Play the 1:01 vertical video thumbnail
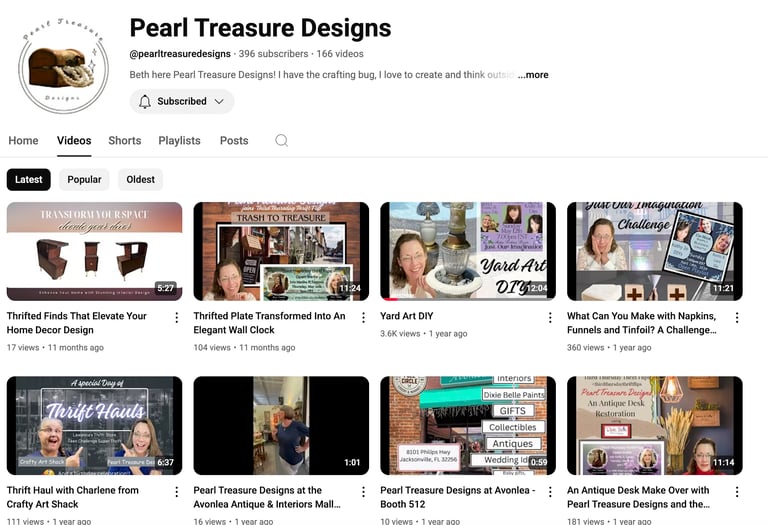 (x=281, y=426)
